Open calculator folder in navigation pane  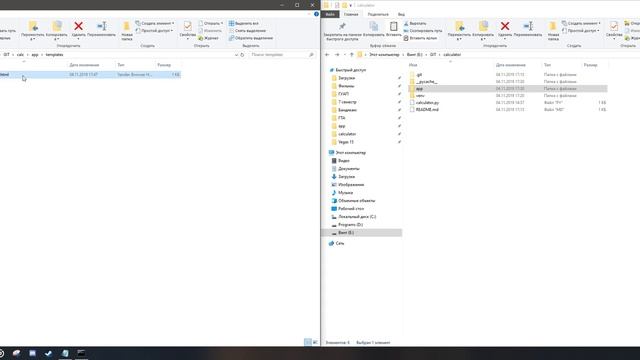point(347,134)
